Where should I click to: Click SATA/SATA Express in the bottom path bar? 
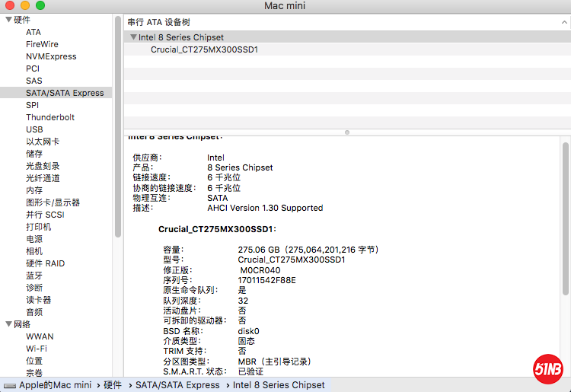182,385
